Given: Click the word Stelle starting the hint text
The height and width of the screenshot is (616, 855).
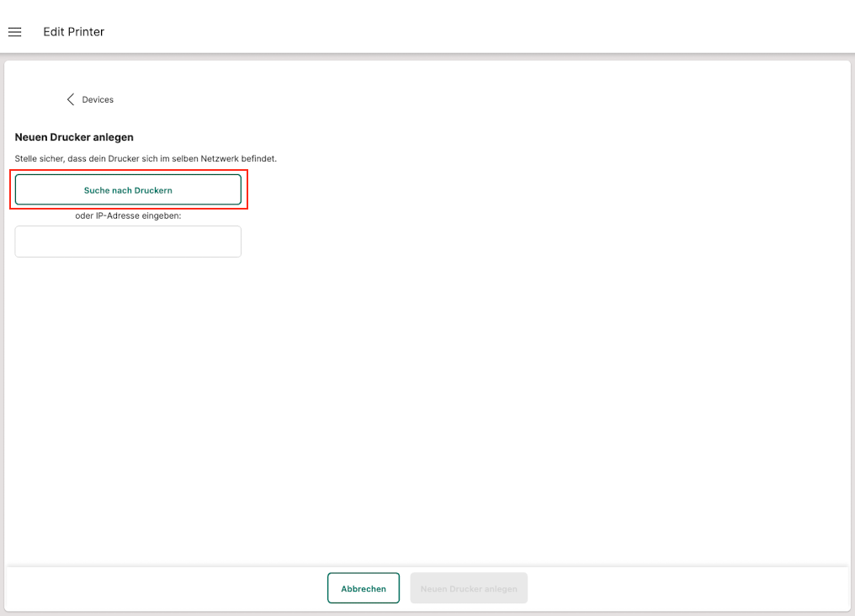Looking at the screenshot, I should click(26, 158).
